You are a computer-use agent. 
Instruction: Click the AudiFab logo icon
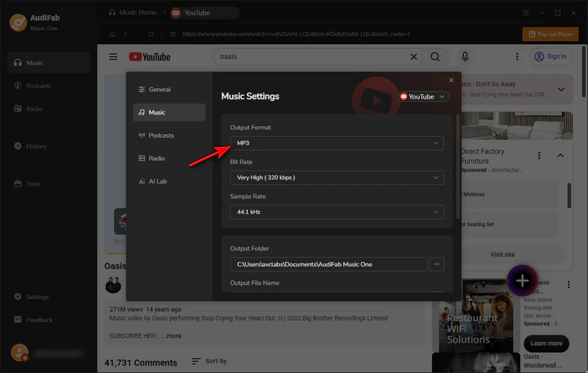[x=18, y=22]
